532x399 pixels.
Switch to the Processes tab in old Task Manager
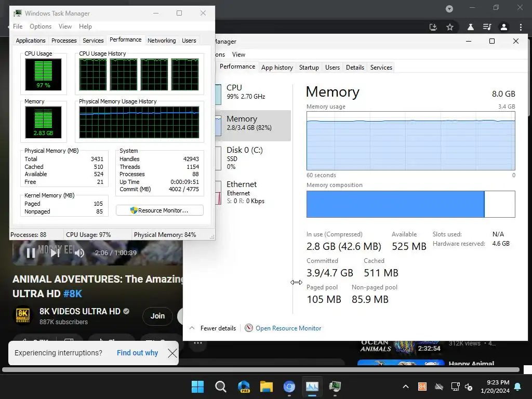click(64, 41)
